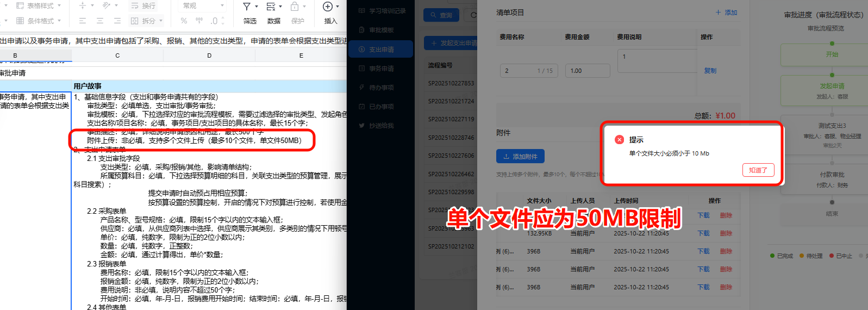This screenshot has height=310, width=868.
Task: Open the 拆分 split cells dropdown
Action: point(146,21)
